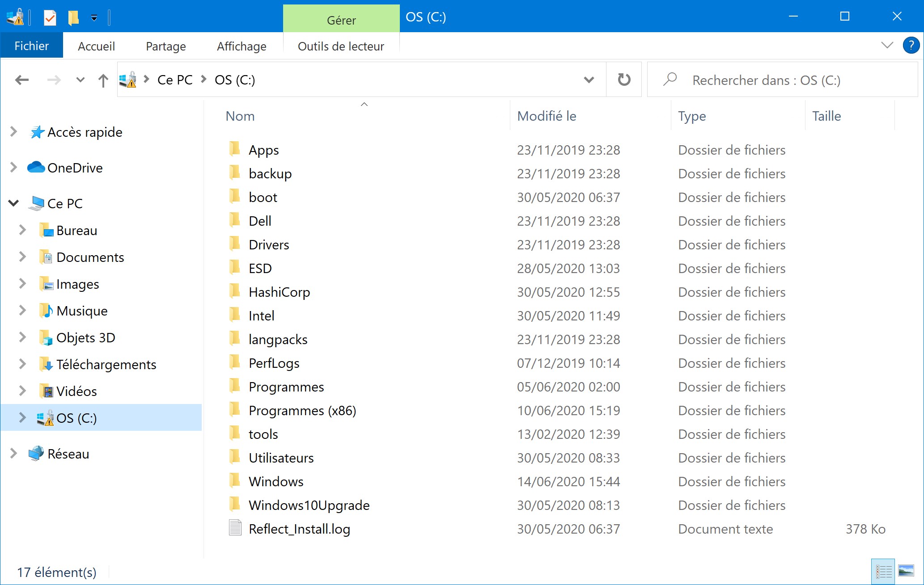Click the Vidéos folder icon
Screen dimensions: 924x585
click(x=46, y=391)
